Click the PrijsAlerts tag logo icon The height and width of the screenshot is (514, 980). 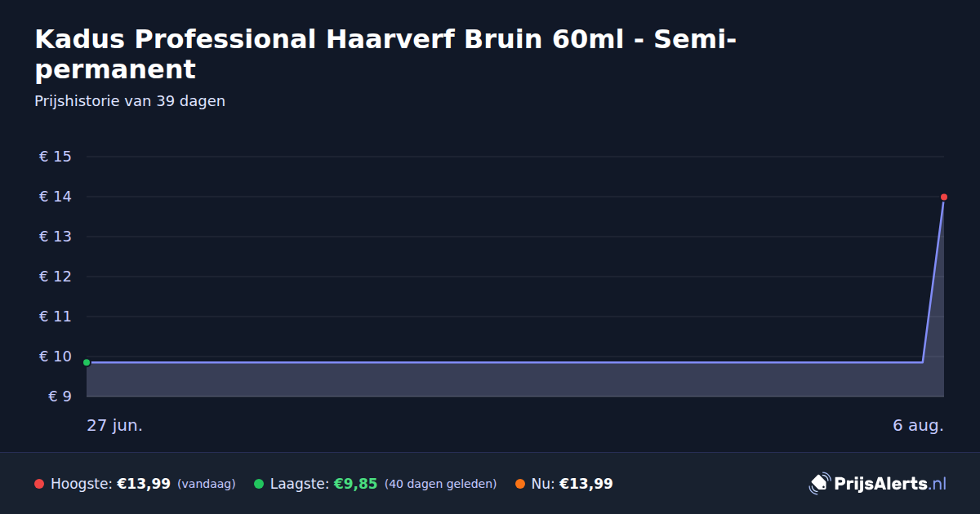coord(819,484)
